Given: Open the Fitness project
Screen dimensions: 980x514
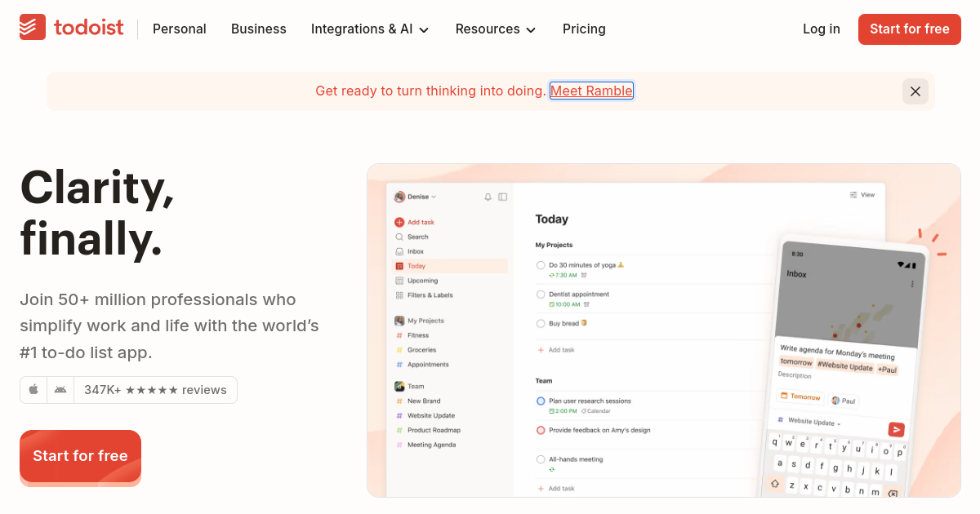Looking at the screenshot, I should pyautogui.click(x=412, y=335).
